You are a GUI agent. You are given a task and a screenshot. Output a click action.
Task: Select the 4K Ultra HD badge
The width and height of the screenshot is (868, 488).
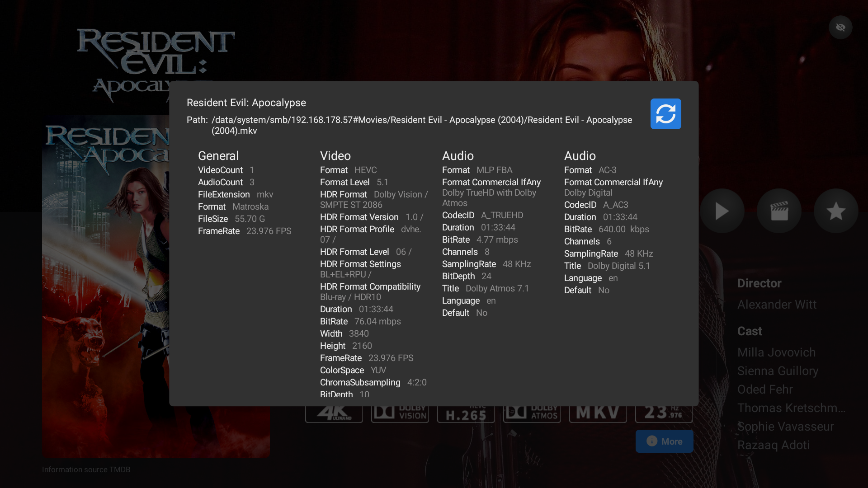point(334,414)
